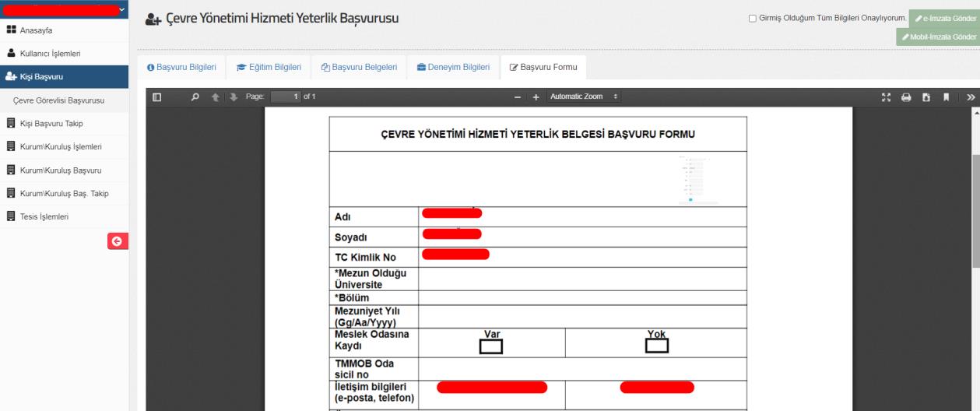Click the Kişi Başvuru add-user icon
980x411 pixels.
click(x=11, y=76)
